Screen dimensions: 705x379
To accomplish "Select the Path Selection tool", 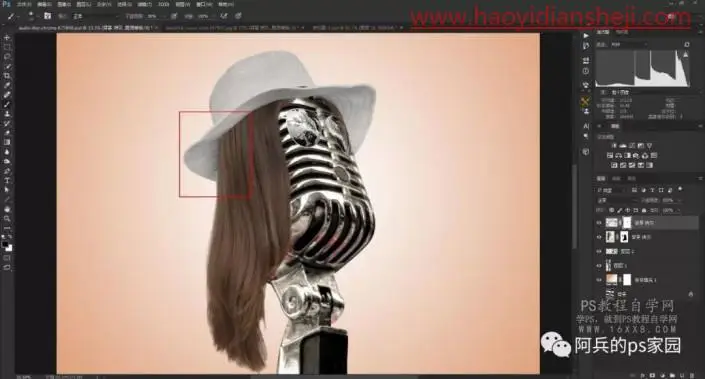I will (x=7, y=190).
